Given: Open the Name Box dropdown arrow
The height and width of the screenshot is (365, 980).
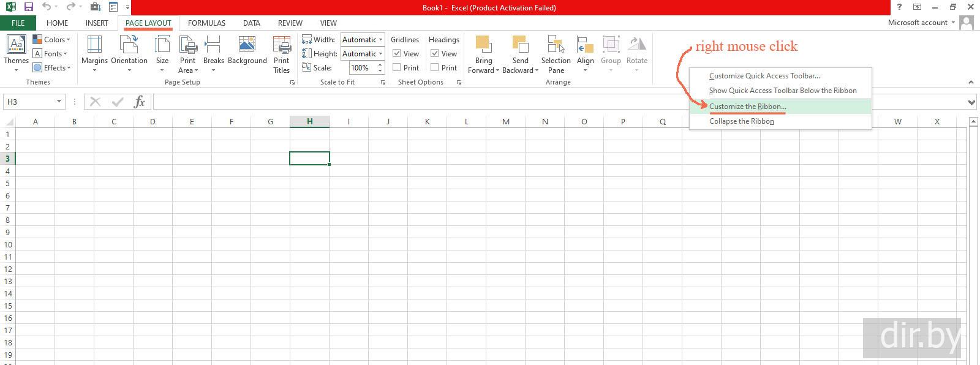Looking at the screenshot, I should coord(59,102).
